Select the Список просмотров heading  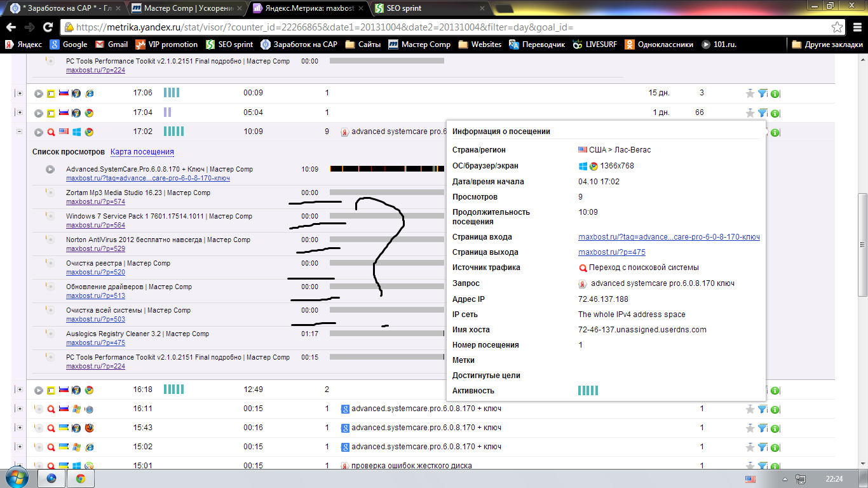(68, 152)
